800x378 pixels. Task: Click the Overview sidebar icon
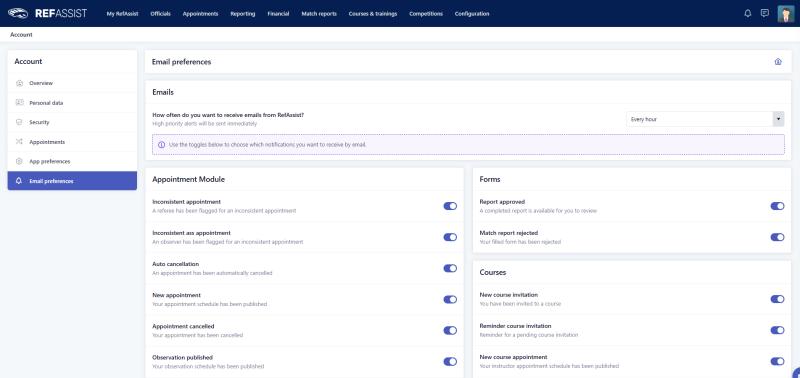(x=19, y=83)
